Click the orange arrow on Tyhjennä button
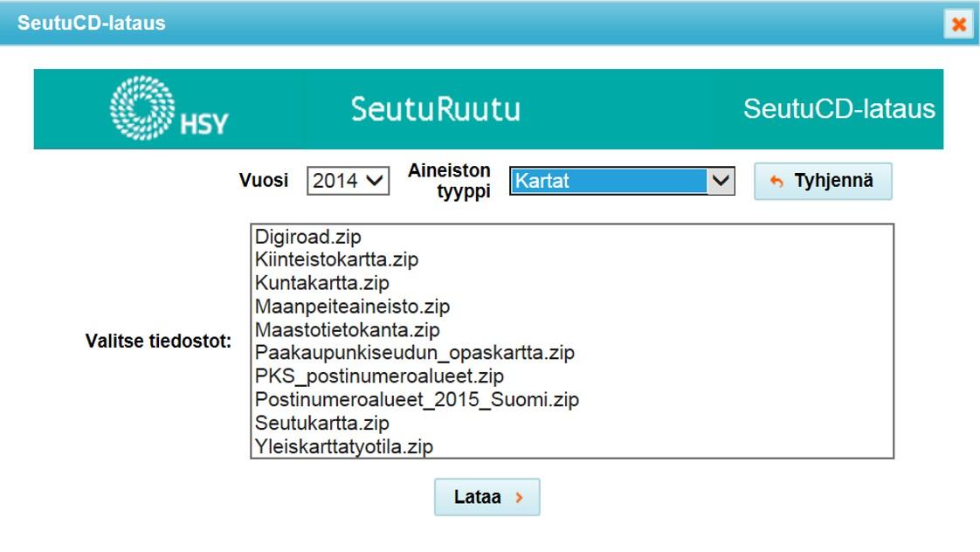The height and width of the screenshot is (552, 980). click(776, 182)
